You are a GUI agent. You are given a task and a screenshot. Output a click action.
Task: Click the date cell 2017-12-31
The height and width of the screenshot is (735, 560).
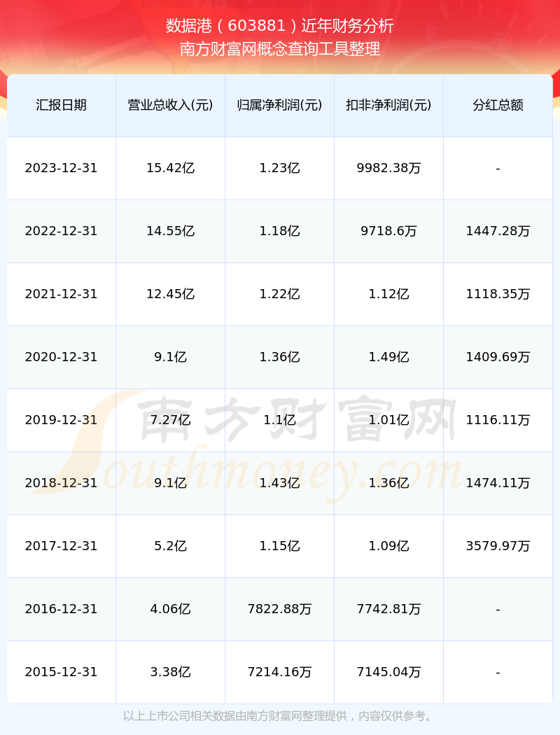tap(62, 546)
